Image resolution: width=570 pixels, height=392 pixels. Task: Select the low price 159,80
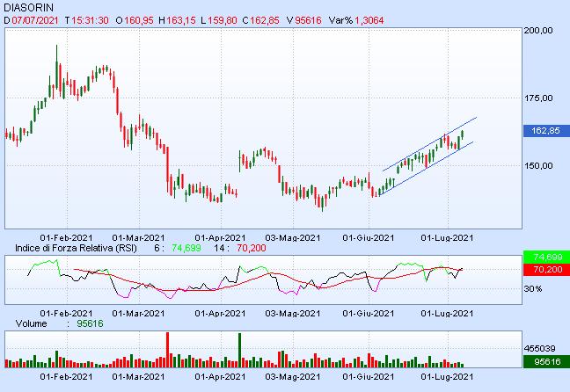click(x=222, y=20)
